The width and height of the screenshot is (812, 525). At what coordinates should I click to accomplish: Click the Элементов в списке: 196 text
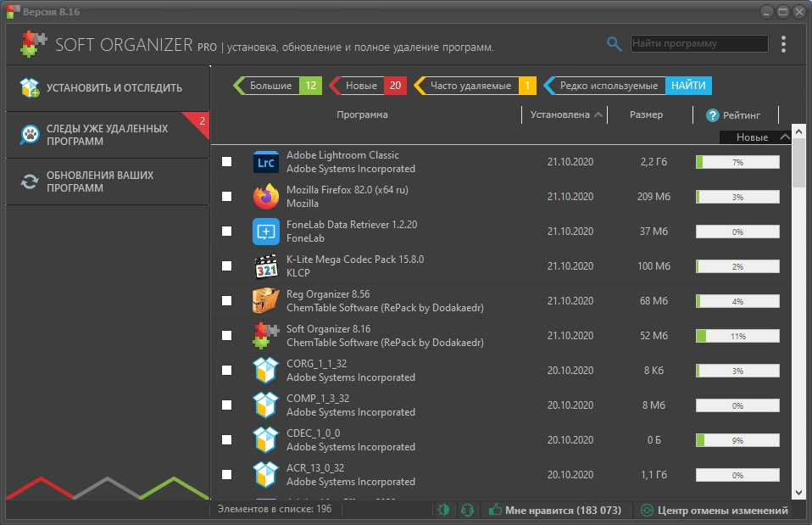(x=275, y=509)
